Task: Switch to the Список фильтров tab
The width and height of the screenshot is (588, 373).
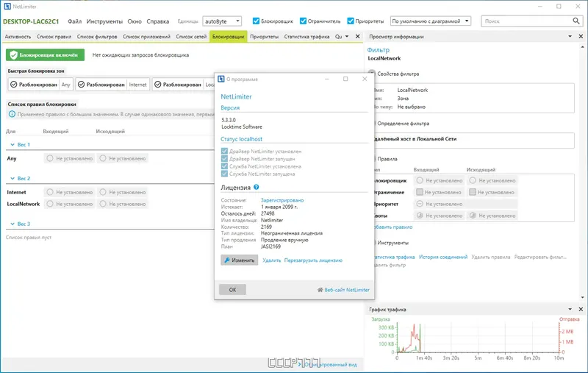Action: click(x=97, y=36)
